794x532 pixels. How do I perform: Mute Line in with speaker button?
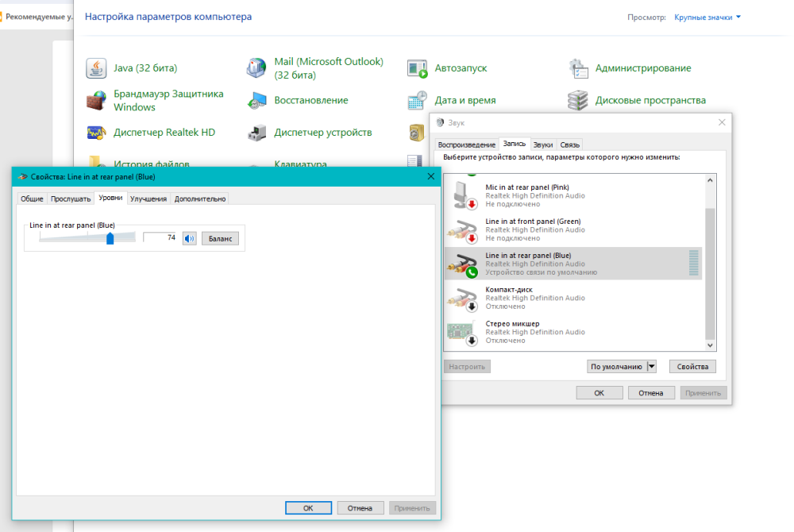(189, 238)
